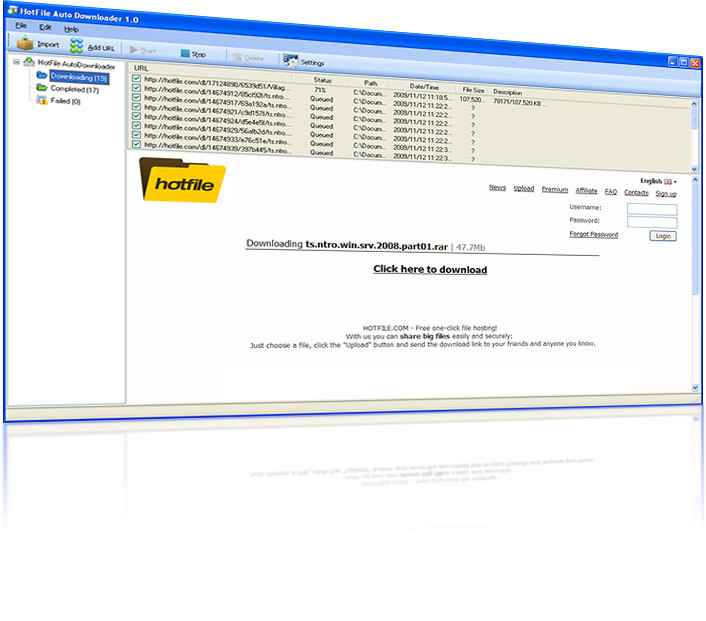706x621 pixels.
Task: Click the download list scrollbar up arrow
Action: [x=694, y=104]
